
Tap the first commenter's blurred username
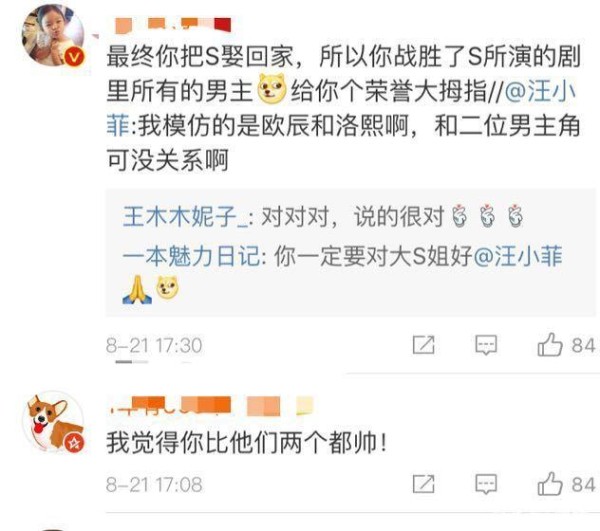pyautogui.click(x=173, y=25)
